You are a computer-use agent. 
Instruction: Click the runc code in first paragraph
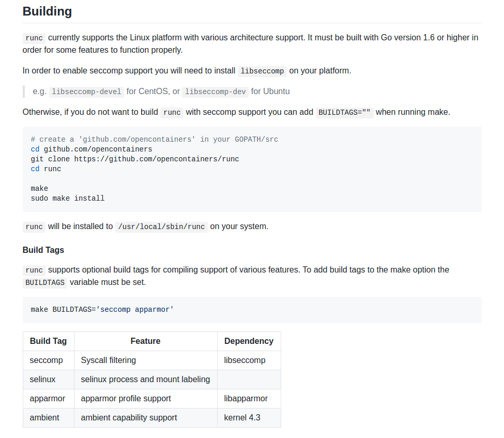34,38
